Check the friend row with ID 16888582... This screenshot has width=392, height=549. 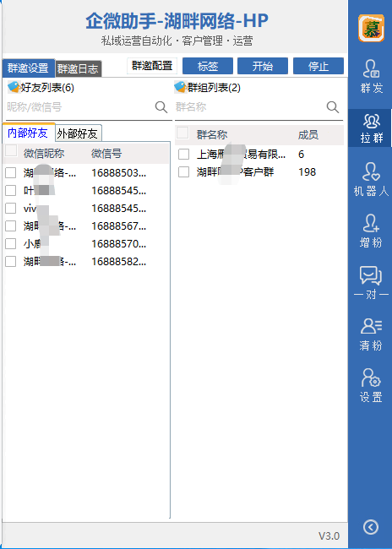tap(10, 261)
